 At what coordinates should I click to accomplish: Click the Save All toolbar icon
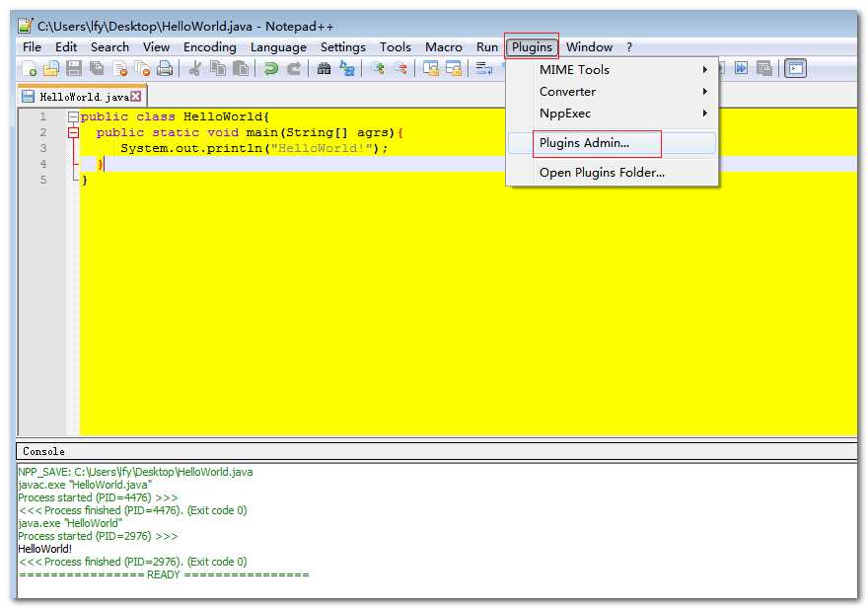tap(97, 69)
